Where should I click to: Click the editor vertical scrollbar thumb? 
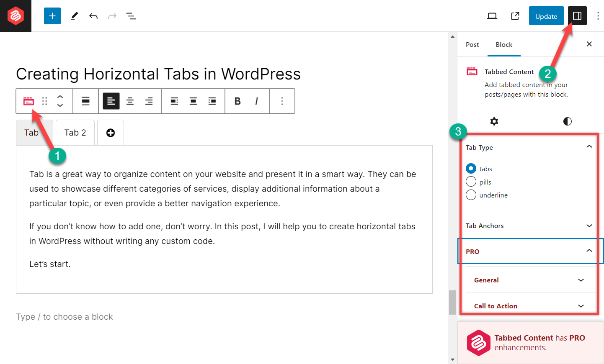(x=452, y=302)
